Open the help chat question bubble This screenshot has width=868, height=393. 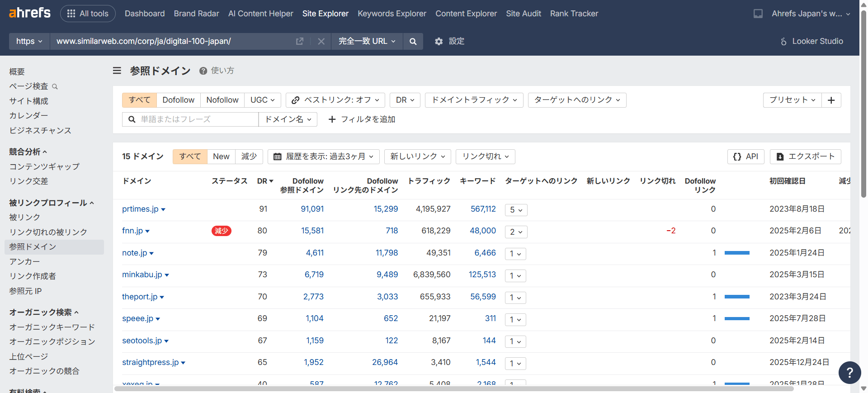tap(850, 373)
